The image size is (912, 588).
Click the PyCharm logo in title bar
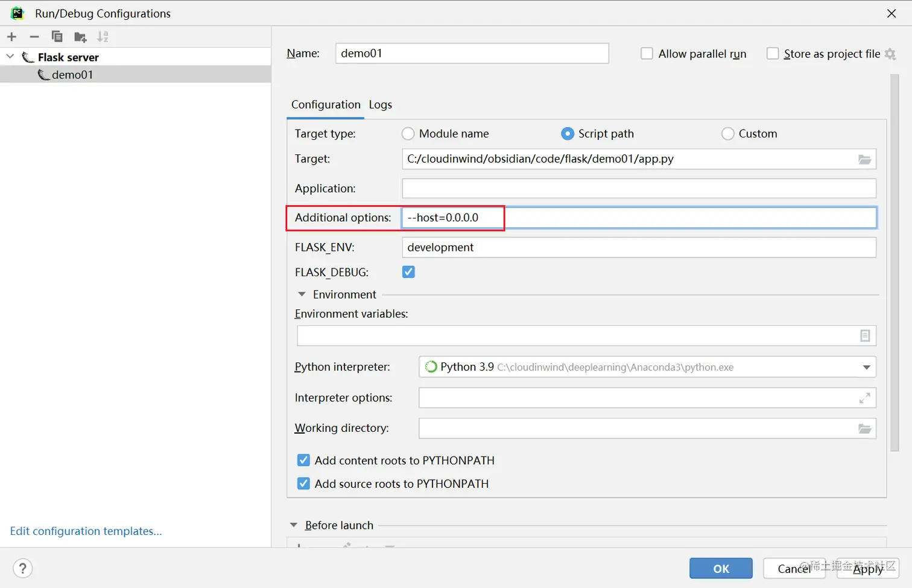(x=17, y=13)
